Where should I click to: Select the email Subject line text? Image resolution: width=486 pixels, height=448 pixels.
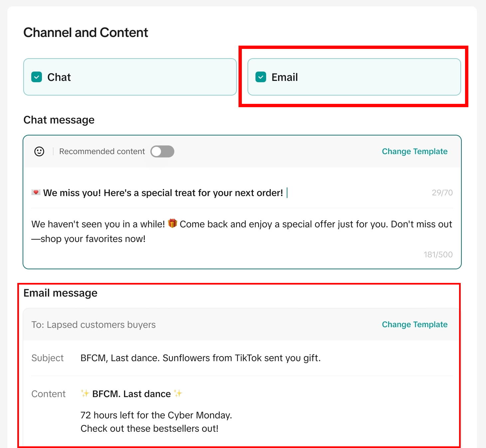200,358
